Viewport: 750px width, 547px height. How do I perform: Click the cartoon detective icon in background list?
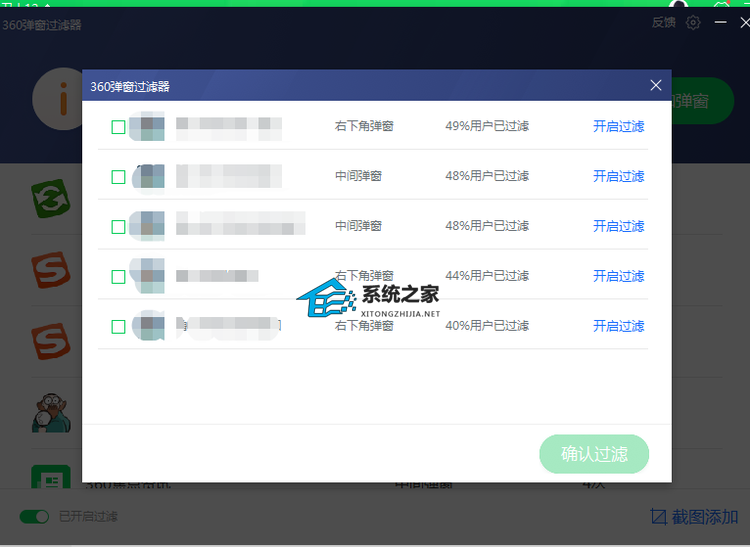click(x=51, y=413)
